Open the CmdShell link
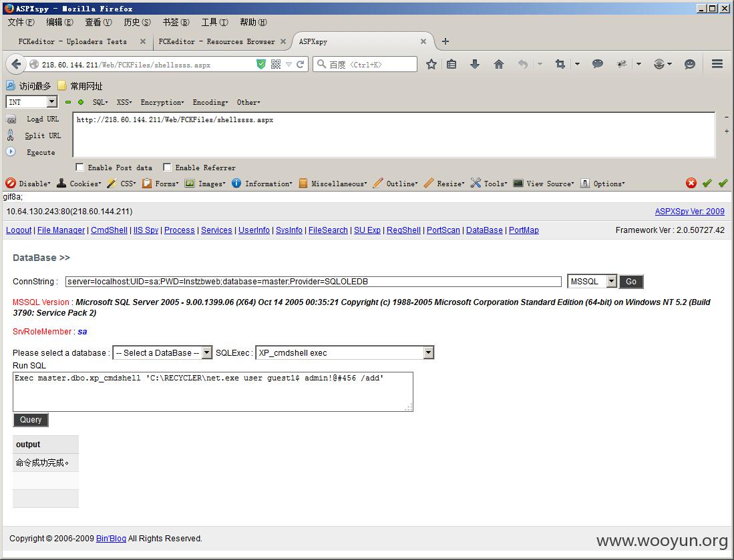Viewport: 734px width, 560px height. (x=109, y=230)
